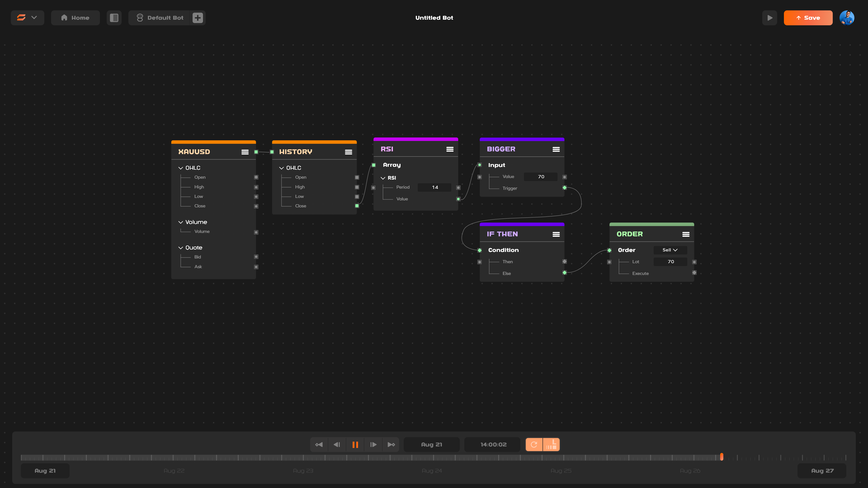
Task: Toggle the timeline scale mode button
Action: click(x=551, y=445)
